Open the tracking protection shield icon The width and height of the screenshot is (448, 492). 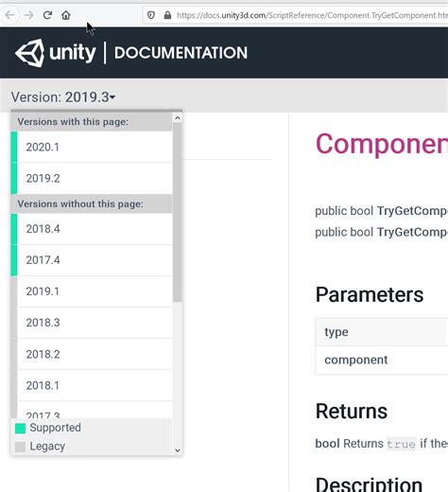tap(151, 15)
